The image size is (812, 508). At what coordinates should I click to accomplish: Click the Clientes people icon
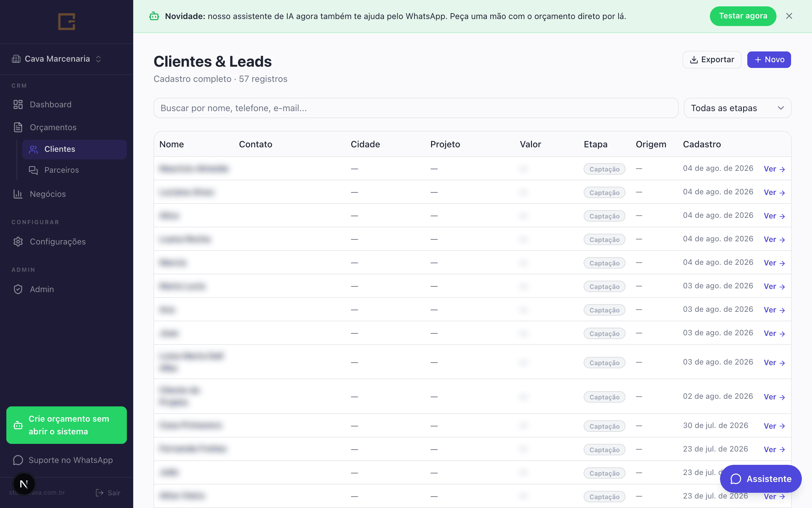tap(33, 149)
